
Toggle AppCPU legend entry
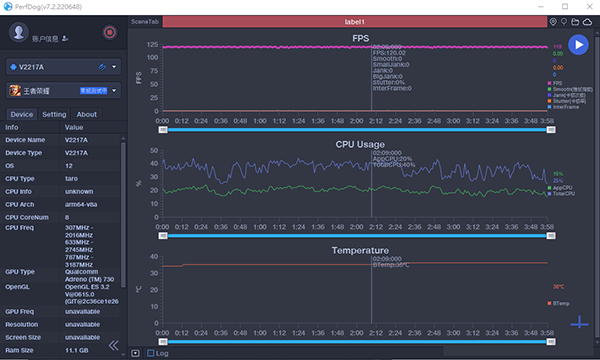coord(560,188)
